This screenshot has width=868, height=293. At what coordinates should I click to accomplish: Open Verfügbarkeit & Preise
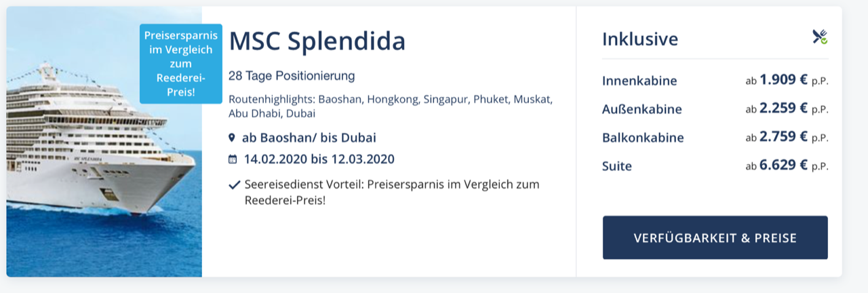click(x=715, y=237)
